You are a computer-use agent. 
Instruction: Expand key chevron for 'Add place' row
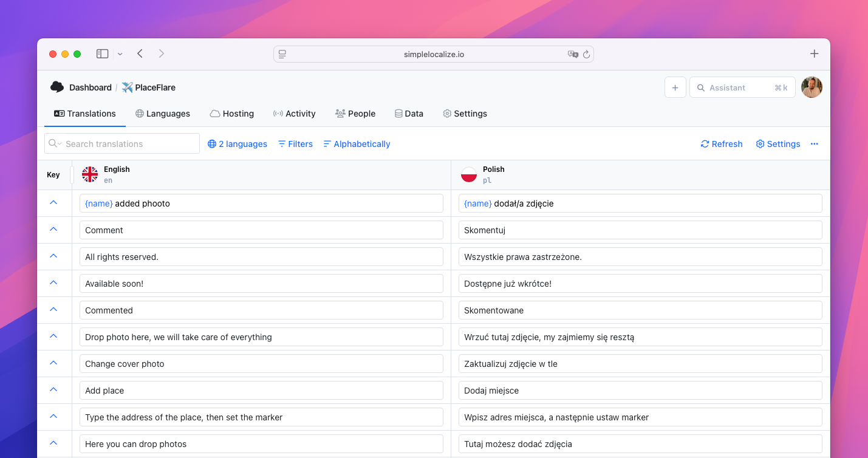click(53, 389)
